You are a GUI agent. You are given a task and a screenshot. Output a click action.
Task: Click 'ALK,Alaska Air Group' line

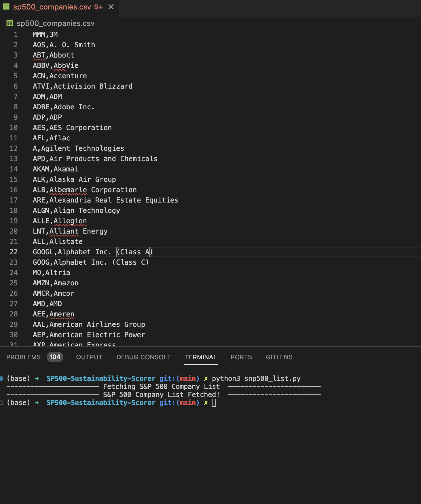74,180
